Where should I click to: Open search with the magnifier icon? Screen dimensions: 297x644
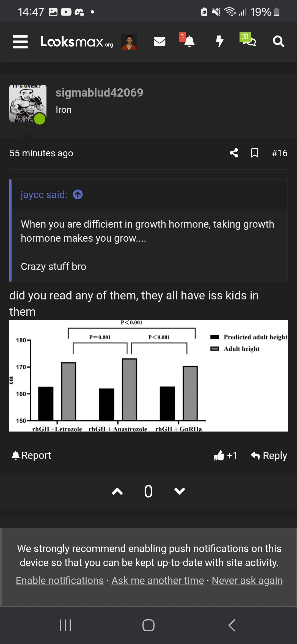(x=279, y=42)
